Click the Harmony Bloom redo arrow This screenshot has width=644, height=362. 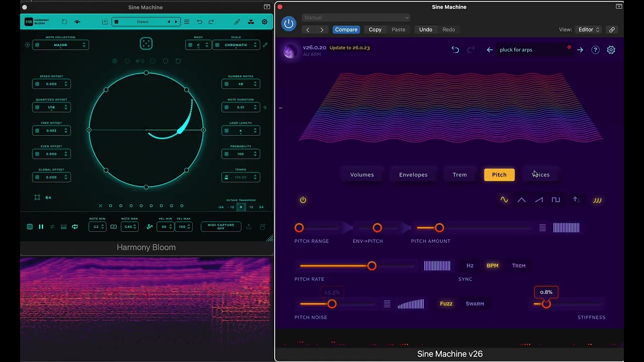pos(211,22)
